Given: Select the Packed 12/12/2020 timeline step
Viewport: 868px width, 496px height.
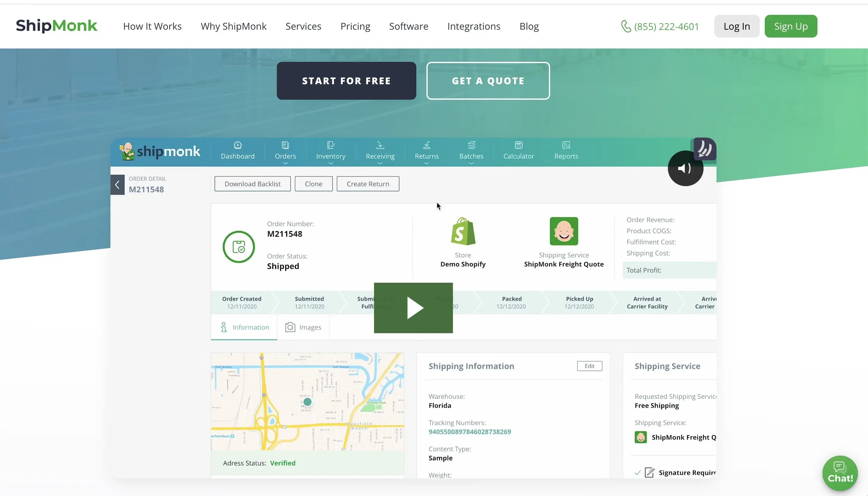Looking at the screenshot, I should 511,303.
